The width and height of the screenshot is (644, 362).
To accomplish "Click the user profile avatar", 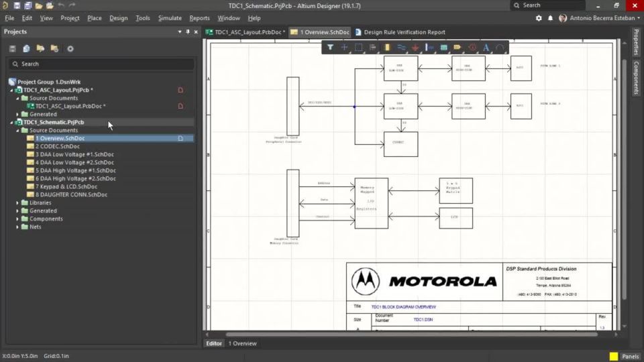I will point(563,18).
